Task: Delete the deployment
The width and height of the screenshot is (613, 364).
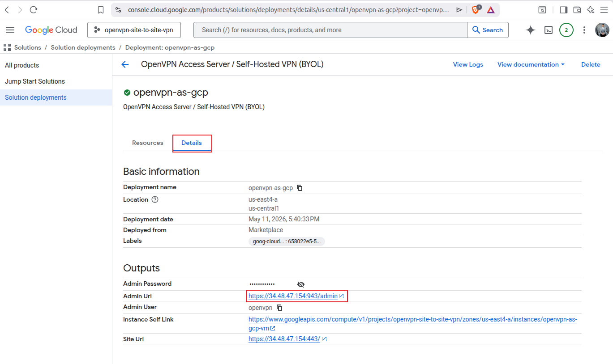Action: pos(591,64)
